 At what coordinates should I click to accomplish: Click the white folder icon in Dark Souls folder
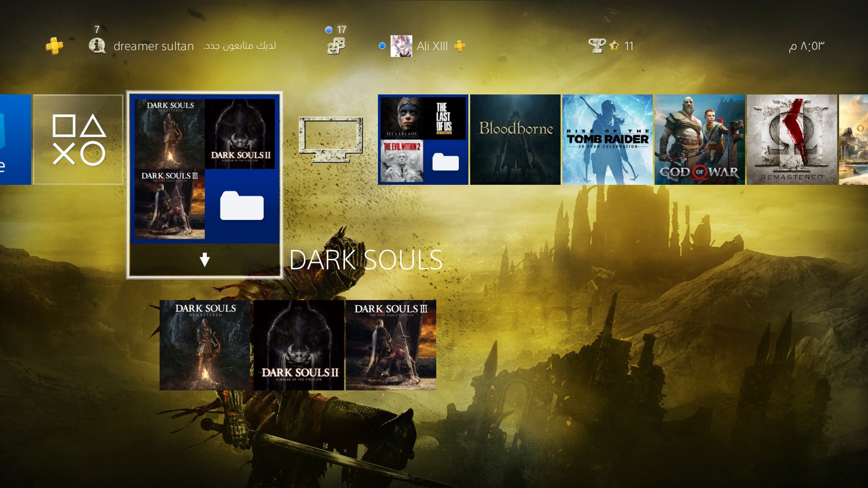pyautogui.click(x=242, y=205)
